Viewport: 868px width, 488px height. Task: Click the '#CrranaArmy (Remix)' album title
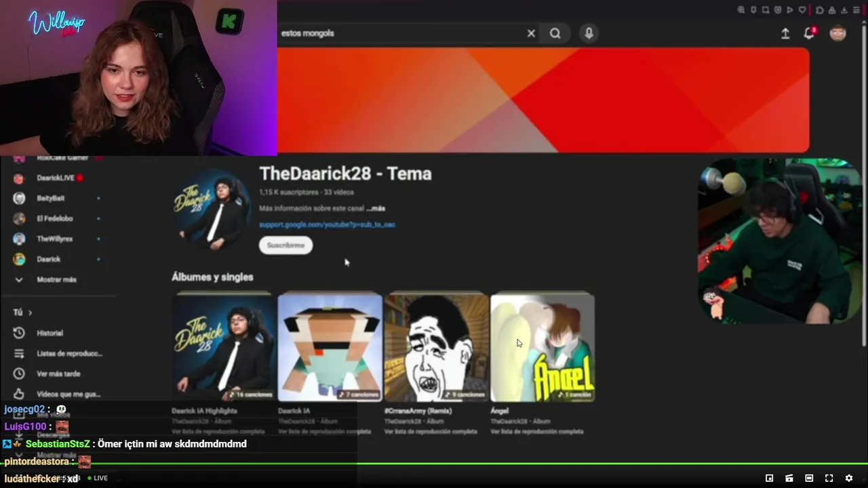pyautogui.click(x=418, y=411)
